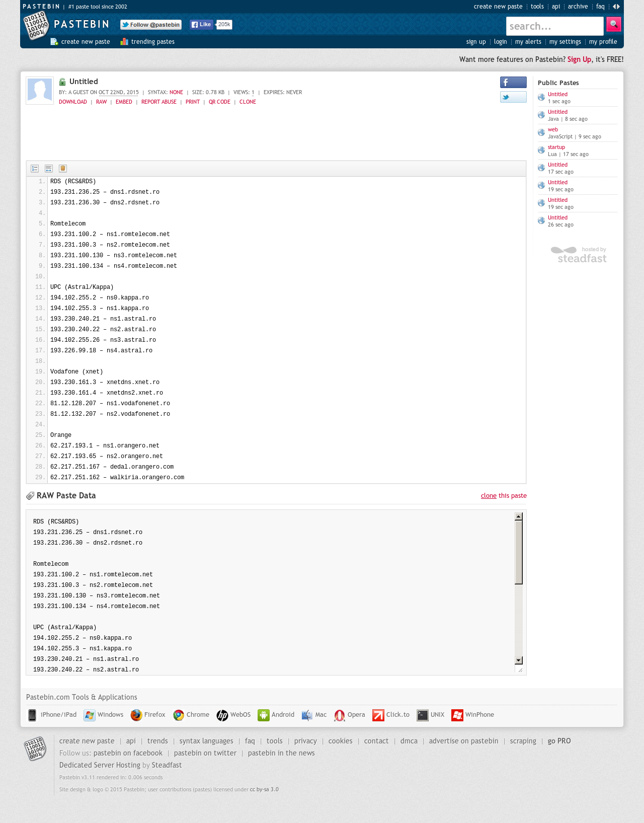
Task: Click the Pastebin binary logo in the header
Action: coord(36,25)
